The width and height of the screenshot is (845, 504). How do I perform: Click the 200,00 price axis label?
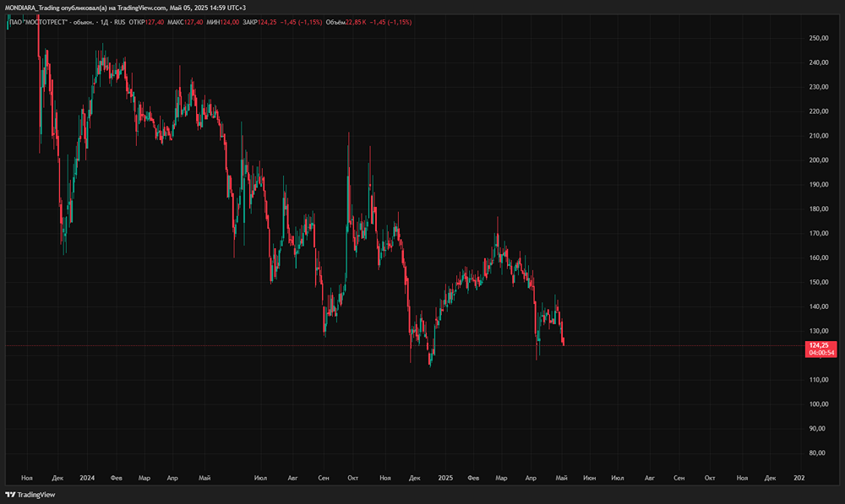click(819, 160)
